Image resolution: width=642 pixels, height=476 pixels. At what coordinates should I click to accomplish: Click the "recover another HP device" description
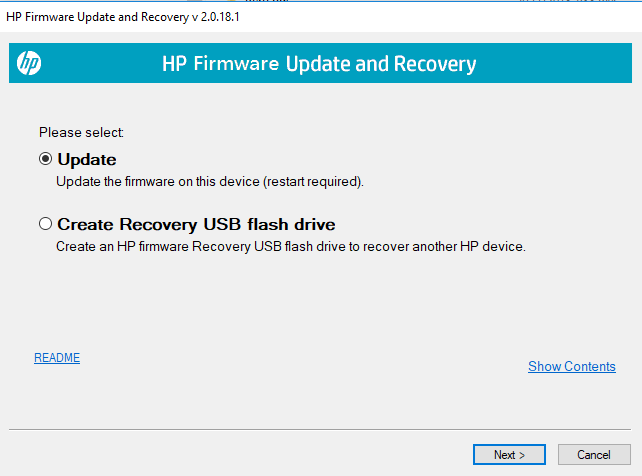pos(450,246)
